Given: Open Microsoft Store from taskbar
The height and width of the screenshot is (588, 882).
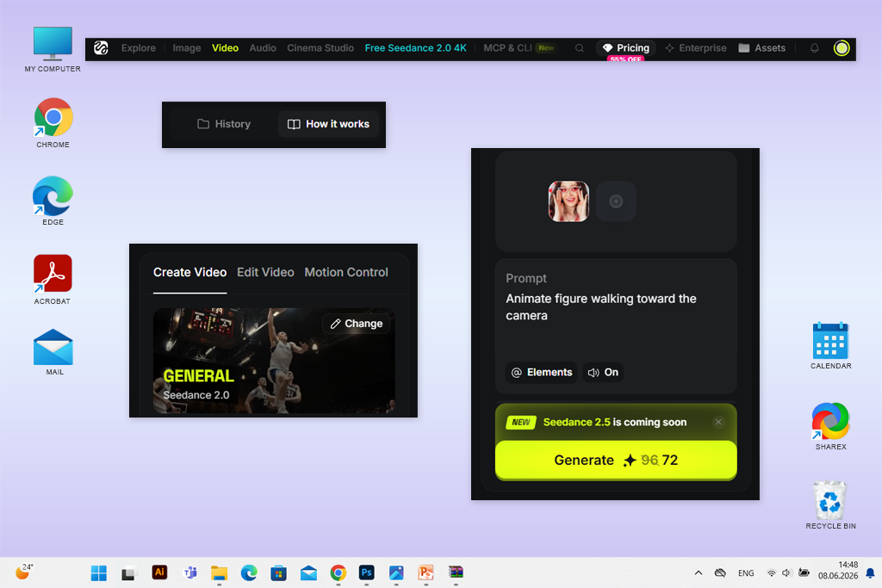Looking at the screenshot, I should tap(278, 573).
